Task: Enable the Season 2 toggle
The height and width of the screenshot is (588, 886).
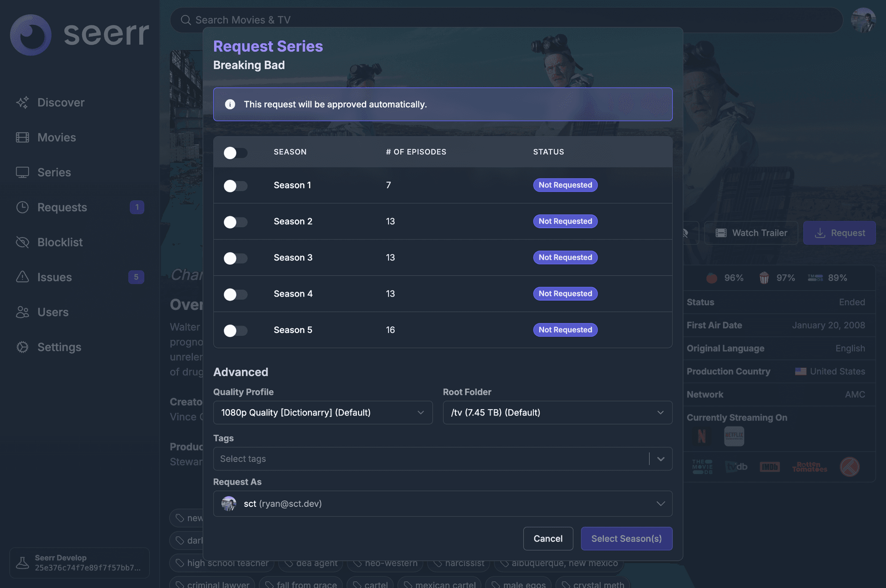Action: pos(235,222)
